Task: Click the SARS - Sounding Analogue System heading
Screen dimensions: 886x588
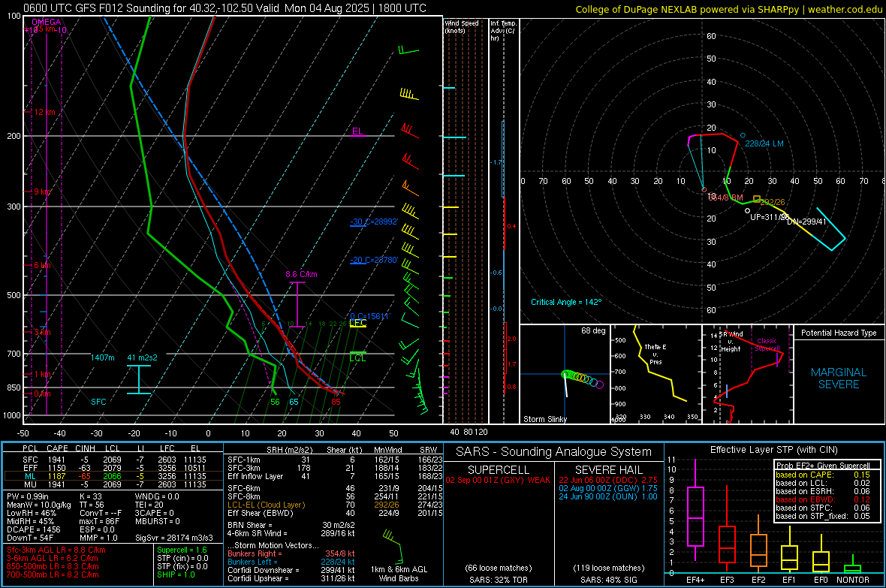Action: coord(553,452)
